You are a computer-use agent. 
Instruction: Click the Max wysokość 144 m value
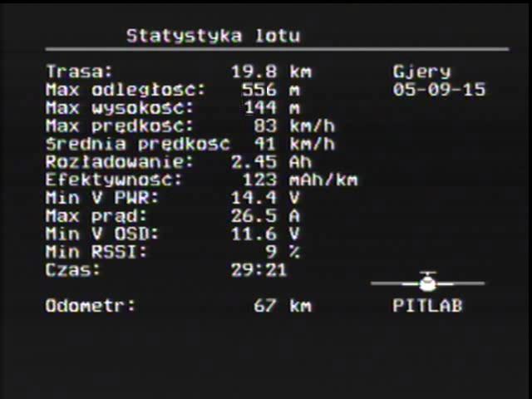tap(272, 108)
